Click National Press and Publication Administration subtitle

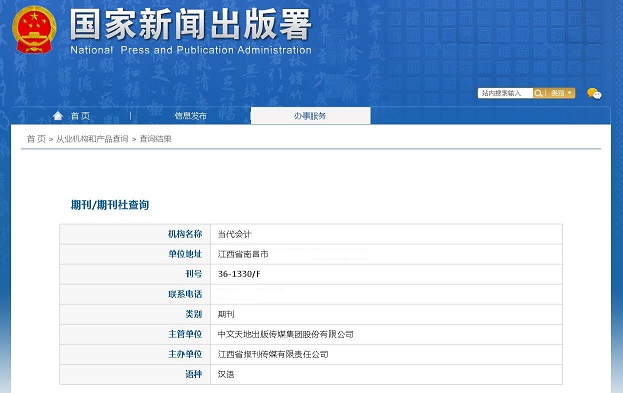(x=191, y=50)
